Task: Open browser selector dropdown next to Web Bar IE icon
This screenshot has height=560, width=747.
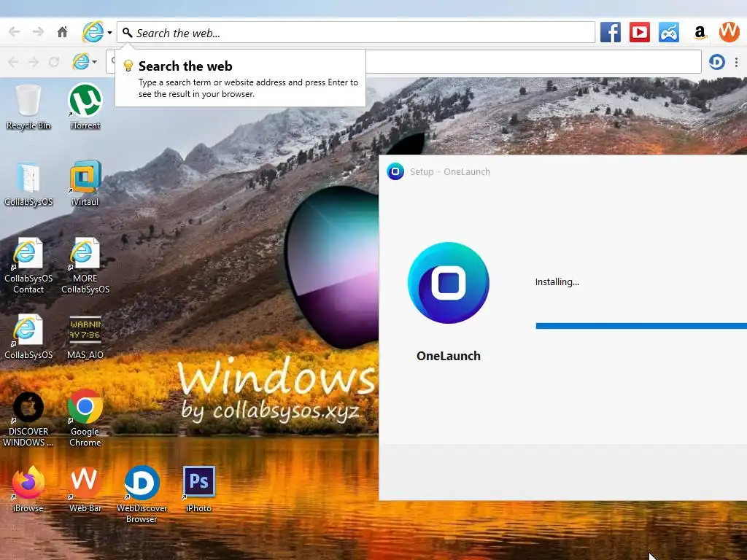Action: click(x=109, y=33)
